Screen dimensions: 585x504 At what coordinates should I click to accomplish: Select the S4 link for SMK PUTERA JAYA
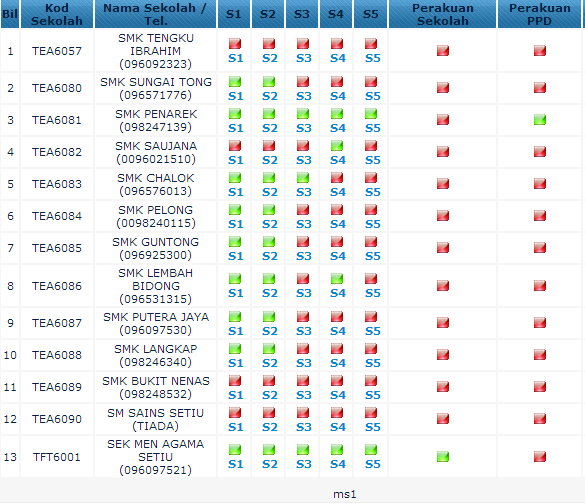coord(338,331)
